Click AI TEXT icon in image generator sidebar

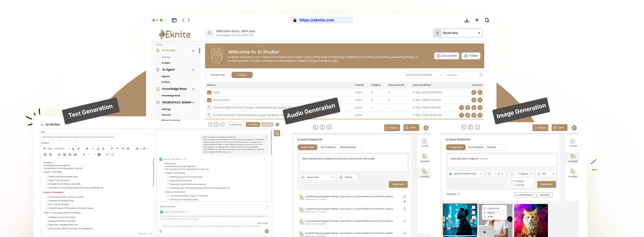pos(573,142)
